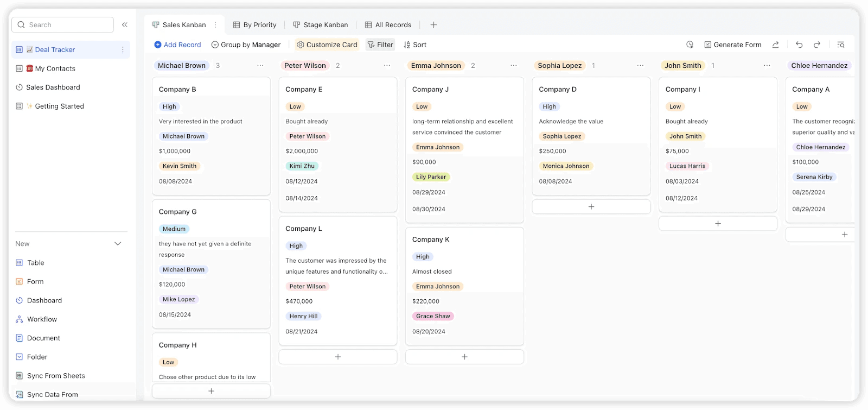Viewport: 868px width, 410px height.
Task: Click Medium priority tag on Company G
Action: 174,229
